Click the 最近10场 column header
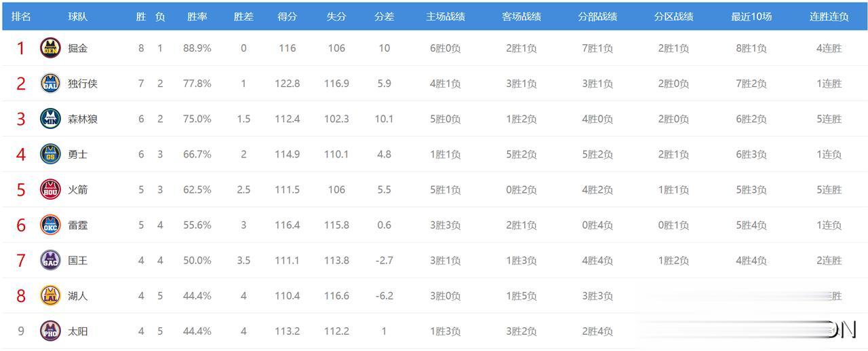Image resolution: width=868 pixels, height=351 pixels. (751, 16)
